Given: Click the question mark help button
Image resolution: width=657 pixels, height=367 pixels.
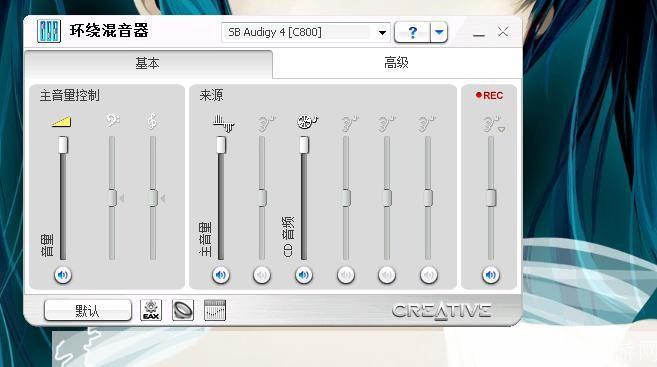Looking at the screenshot, I should pos(412,32).
